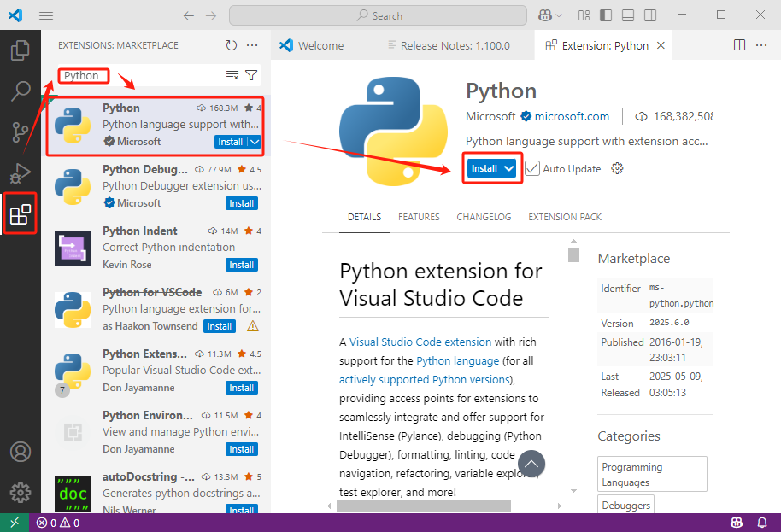The height and width of the screenshot is (532, 781).
Task: Open the Search view in activity bar
Action: point(21,91)
